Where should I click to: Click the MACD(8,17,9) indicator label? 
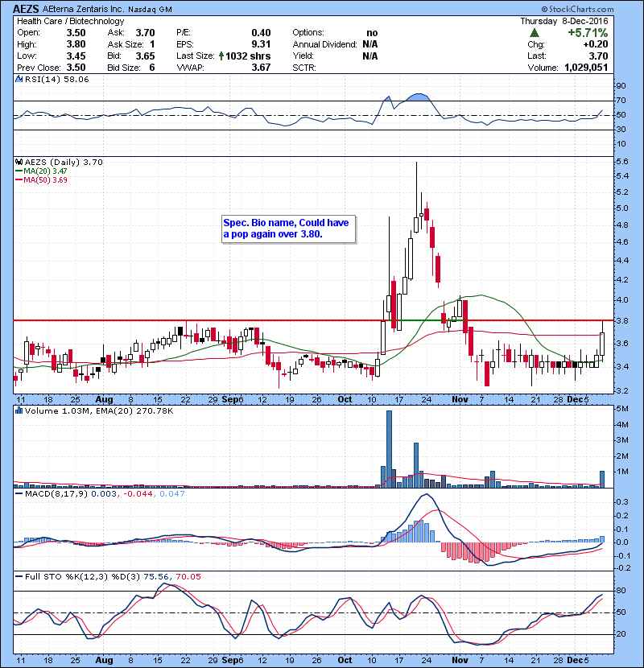pos(56,494)
